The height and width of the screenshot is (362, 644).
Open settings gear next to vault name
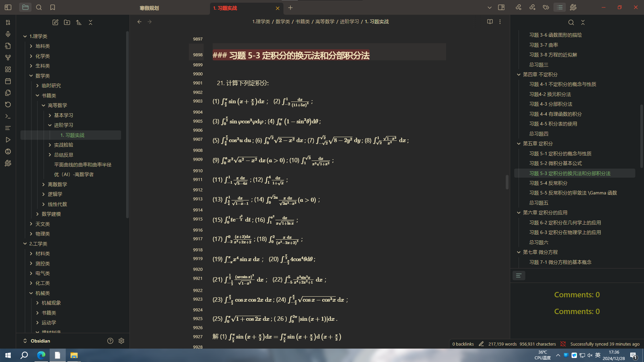click(121, 341)
